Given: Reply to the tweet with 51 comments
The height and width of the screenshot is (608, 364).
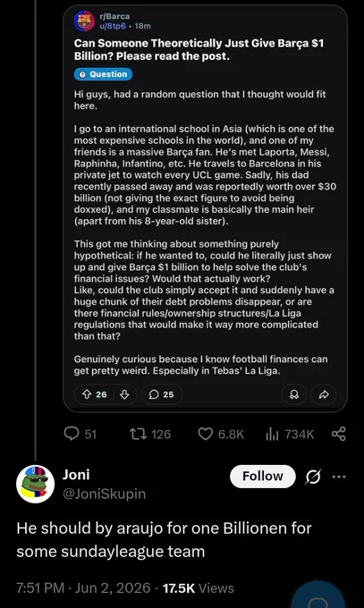Looking at the screenshot, I should 80,434.
